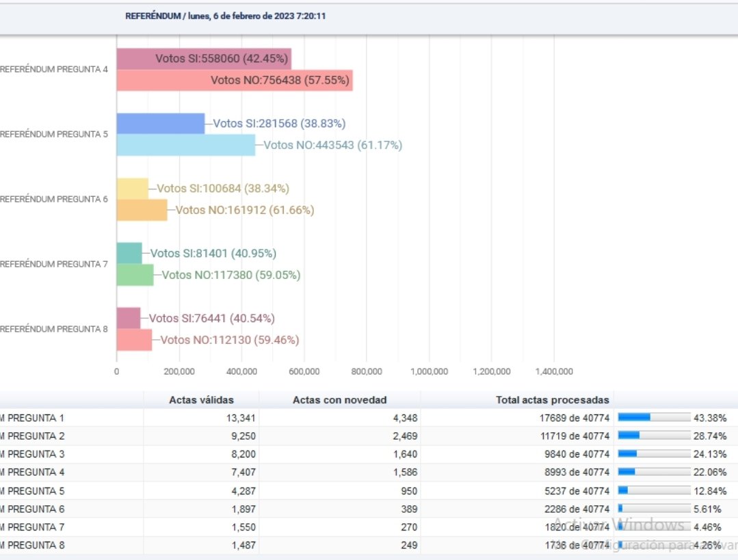
Task: Click label 'Votos NO:443543 (61.17%)'
Action: (x=333, y=145)
